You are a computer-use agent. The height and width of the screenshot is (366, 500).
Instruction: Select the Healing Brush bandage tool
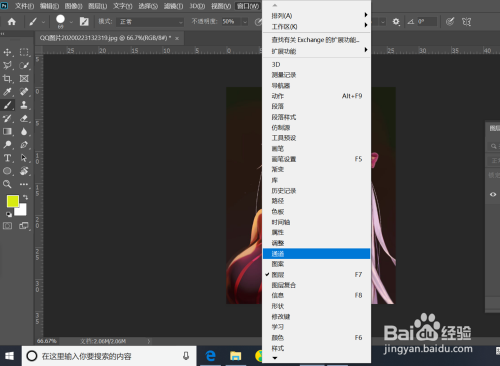pos(24,92)
